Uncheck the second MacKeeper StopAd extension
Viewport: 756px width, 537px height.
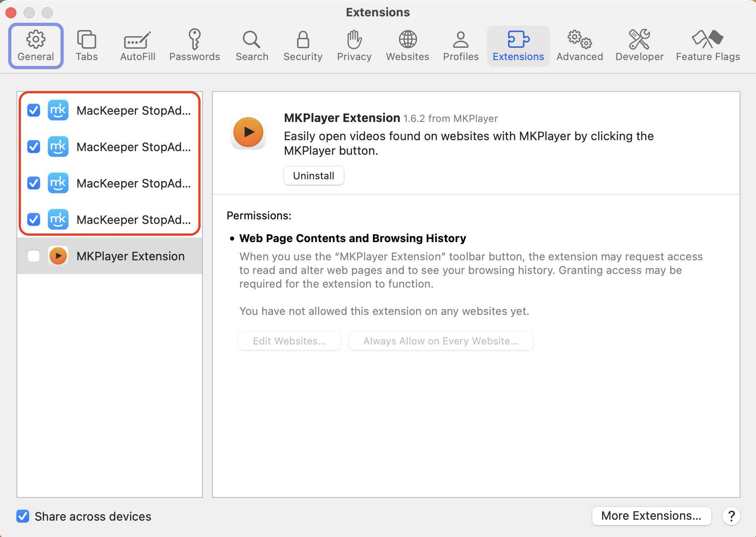click(x=34, y=147)
